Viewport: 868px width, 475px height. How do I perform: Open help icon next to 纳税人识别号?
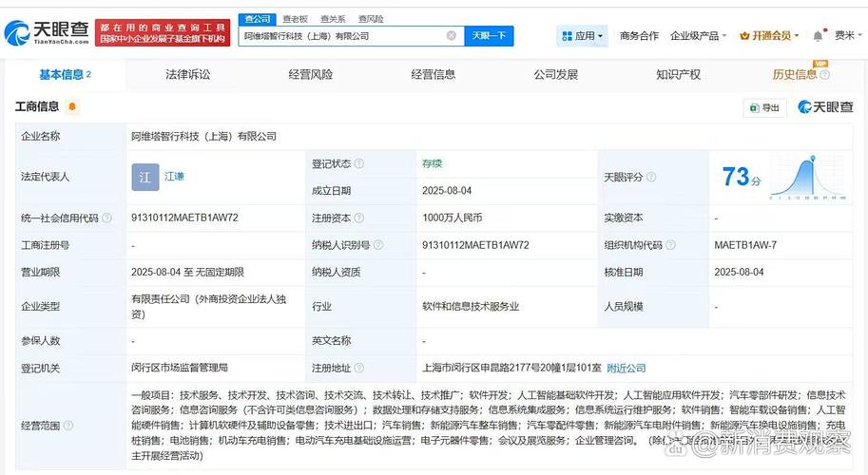click(378, 245)
